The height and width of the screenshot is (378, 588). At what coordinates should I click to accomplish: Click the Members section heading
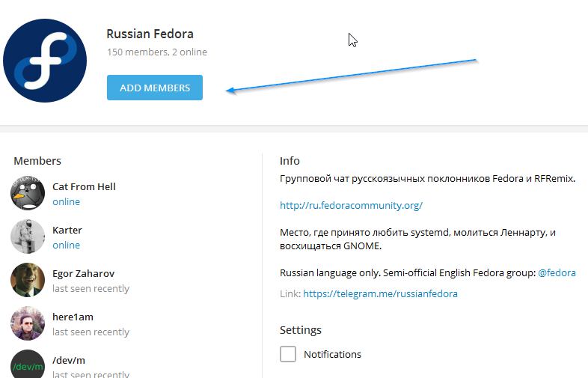coord(37,161)
